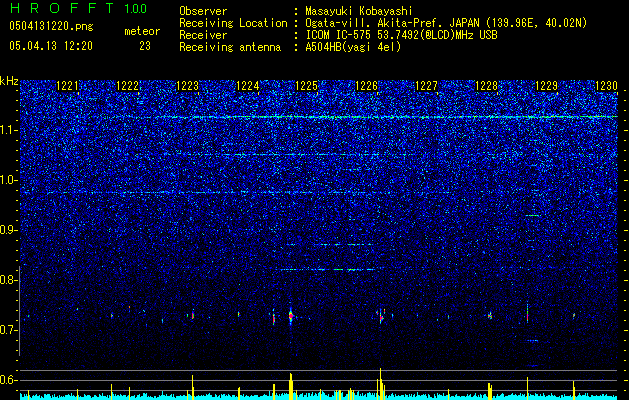Click the 1225 time marker
The width and height of the screenshot is (629, 400).
point(306,85)
